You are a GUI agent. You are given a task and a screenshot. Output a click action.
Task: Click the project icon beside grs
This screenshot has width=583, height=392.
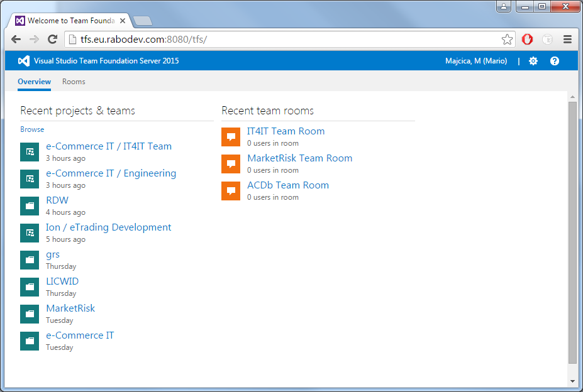coord(30,260)
